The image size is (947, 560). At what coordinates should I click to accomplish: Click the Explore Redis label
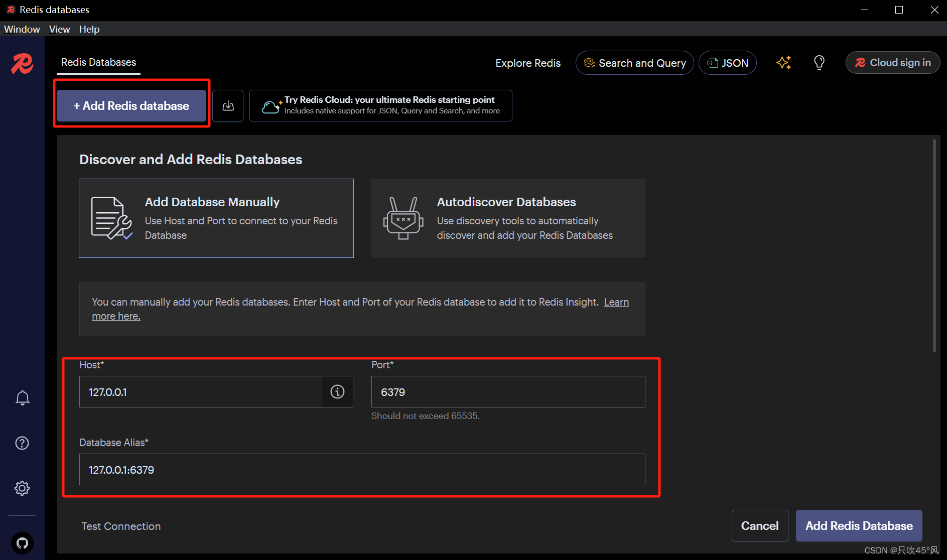(x=528, y=63)
